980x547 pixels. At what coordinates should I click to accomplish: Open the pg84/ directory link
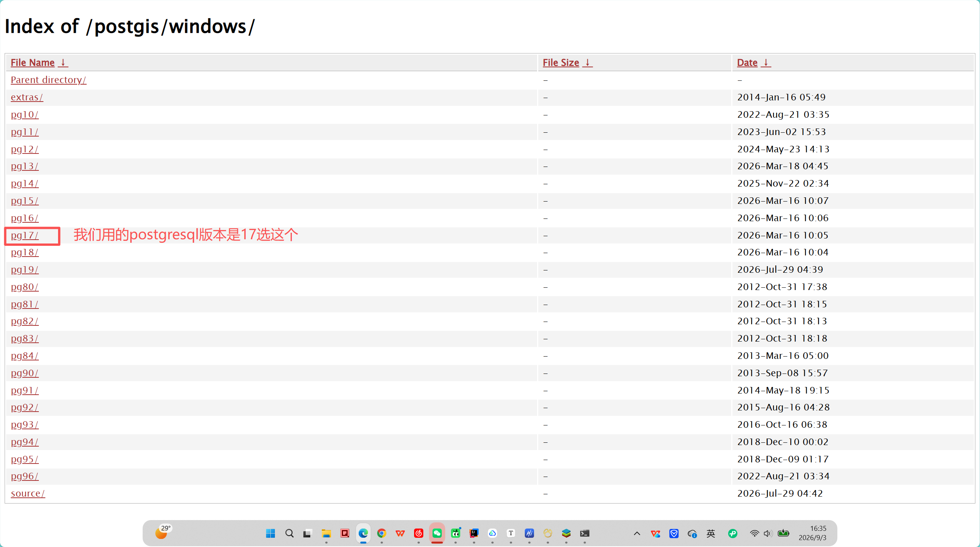(x=25, y=355)
